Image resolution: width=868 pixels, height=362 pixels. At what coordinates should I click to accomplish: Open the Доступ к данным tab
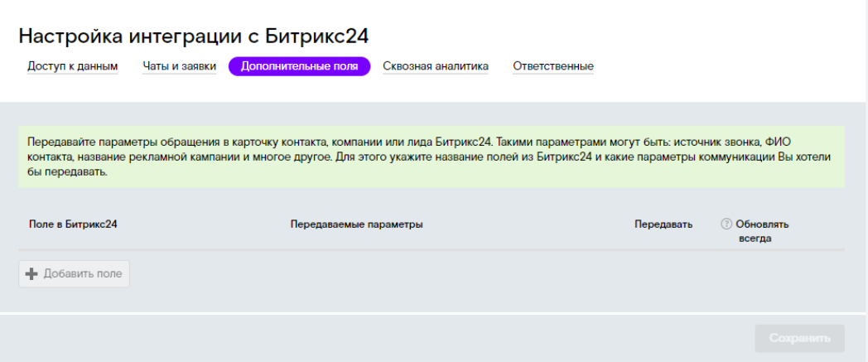[x=73, y=66]
